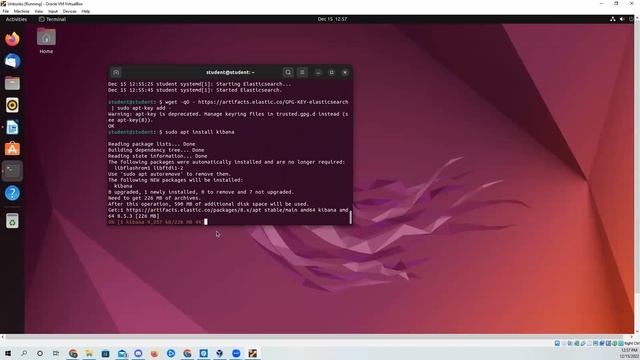Open the Files manager in the dock
The image size is (640, 360).
tap(12, 83)
